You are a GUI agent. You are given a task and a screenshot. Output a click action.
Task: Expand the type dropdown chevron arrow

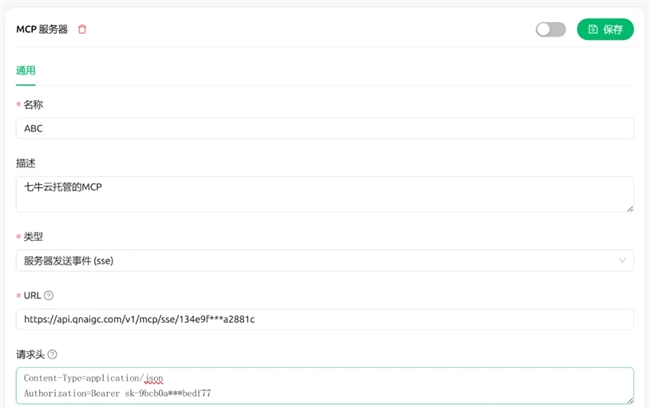(622, 261)
